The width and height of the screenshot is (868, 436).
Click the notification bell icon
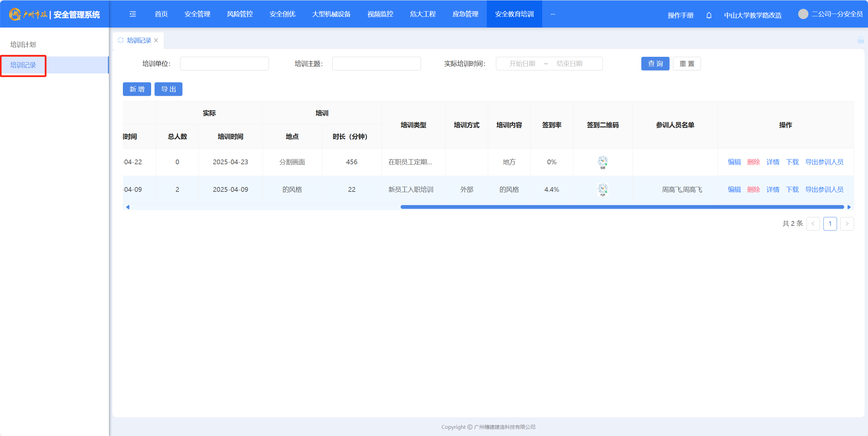(x=709, y=15)
